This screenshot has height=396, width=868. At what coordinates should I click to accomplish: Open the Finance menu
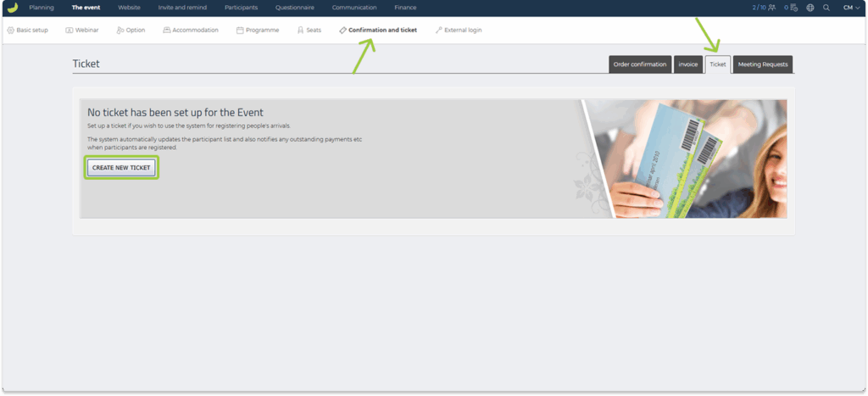pos(405,8)
